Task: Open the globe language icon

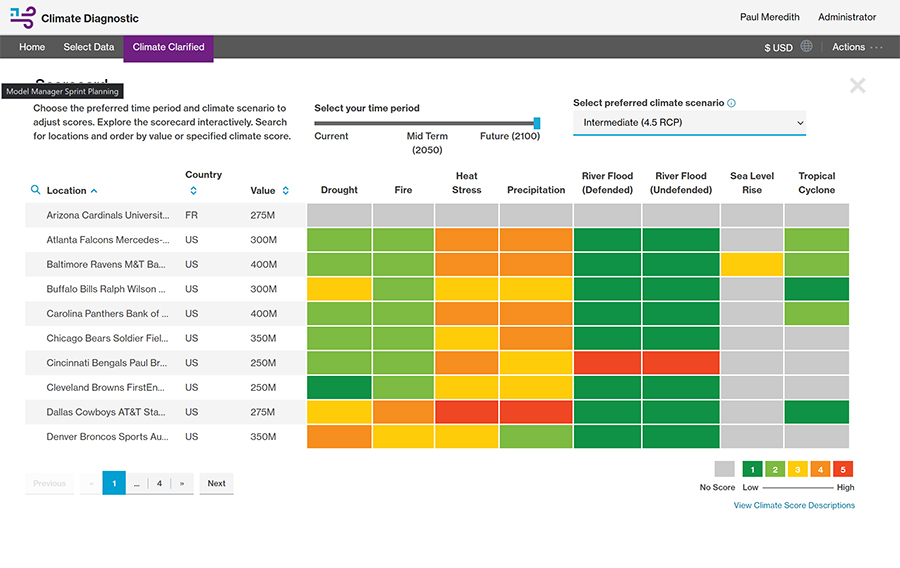Action: point(807,47)
